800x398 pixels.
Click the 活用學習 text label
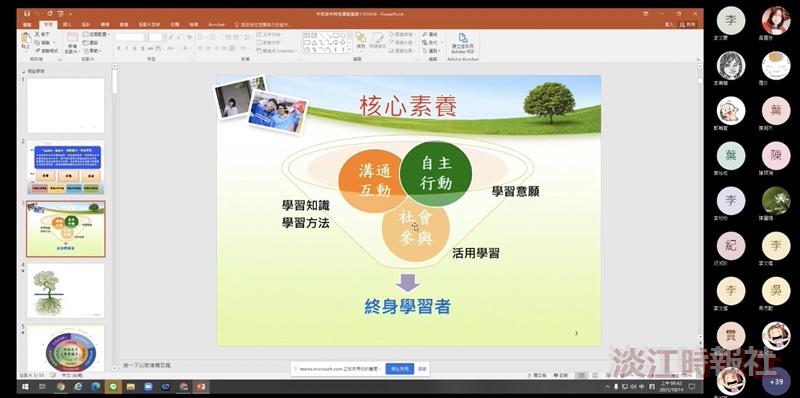[x=476, y=253]
